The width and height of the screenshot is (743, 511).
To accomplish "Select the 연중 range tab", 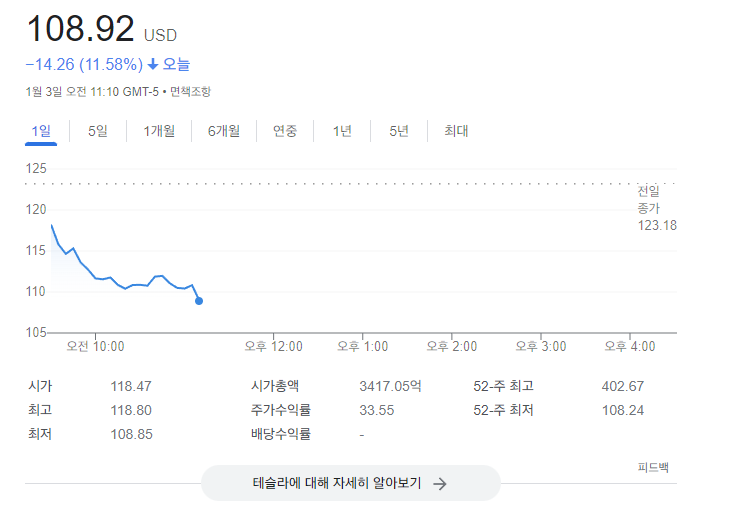I will coord(285,131).
